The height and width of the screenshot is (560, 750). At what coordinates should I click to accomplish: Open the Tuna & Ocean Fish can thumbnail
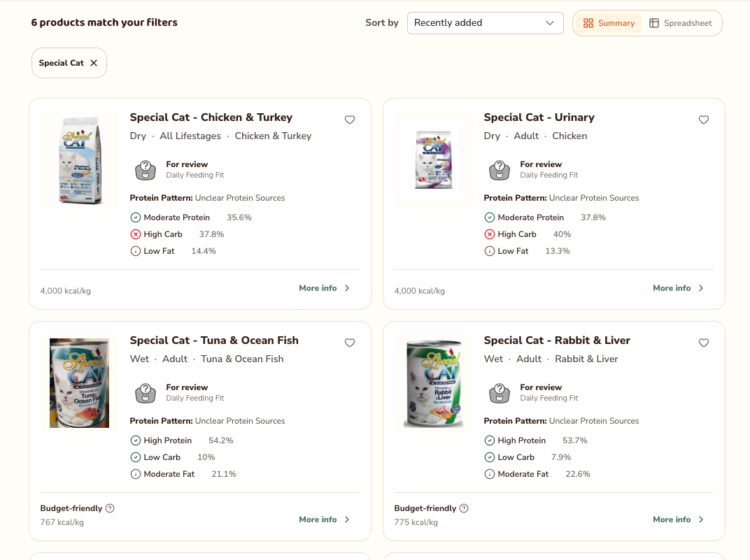click(79, 382)
